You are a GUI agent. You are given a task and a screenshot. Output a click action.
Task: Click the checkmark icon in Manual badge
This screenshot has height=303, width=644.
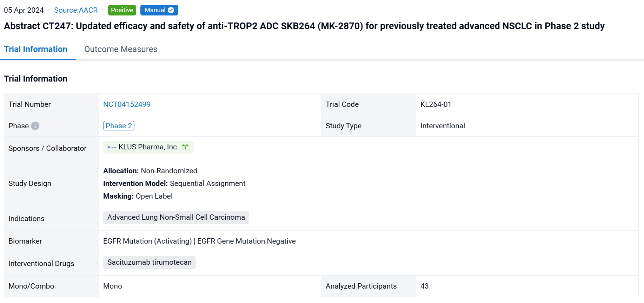point(171,10)
